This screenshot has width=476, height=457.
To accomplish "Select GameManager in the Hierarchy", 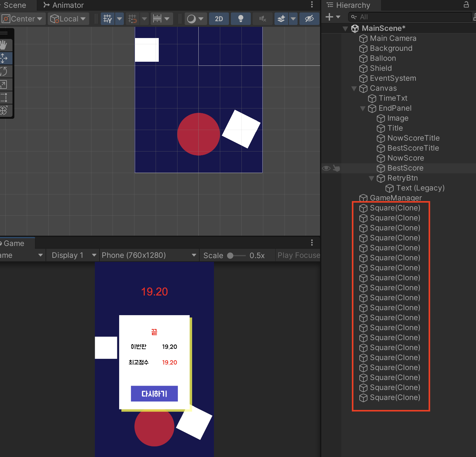I will coord(396,198).
